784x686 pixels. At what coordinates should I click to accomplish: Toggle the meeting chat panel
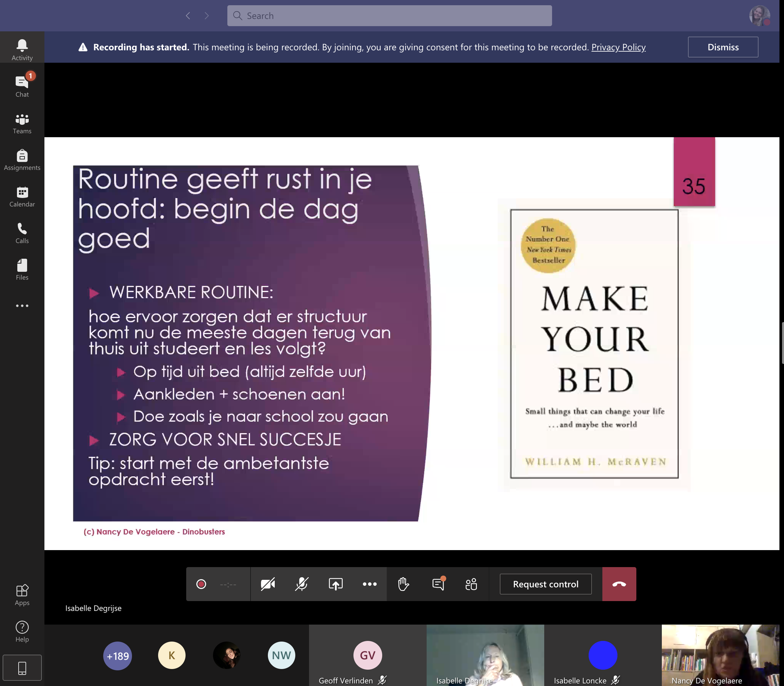(x=438, y=584)
